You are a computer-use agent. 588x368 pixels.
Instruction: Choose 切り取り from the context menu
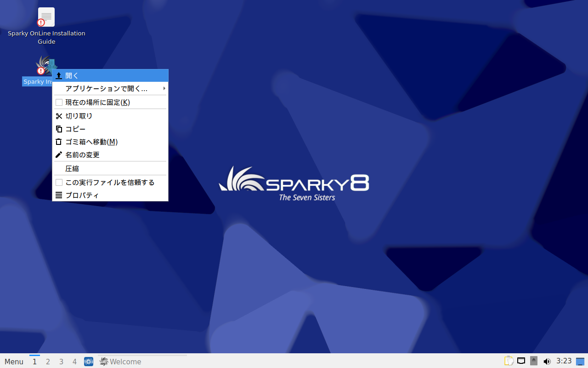click(110, 116)
